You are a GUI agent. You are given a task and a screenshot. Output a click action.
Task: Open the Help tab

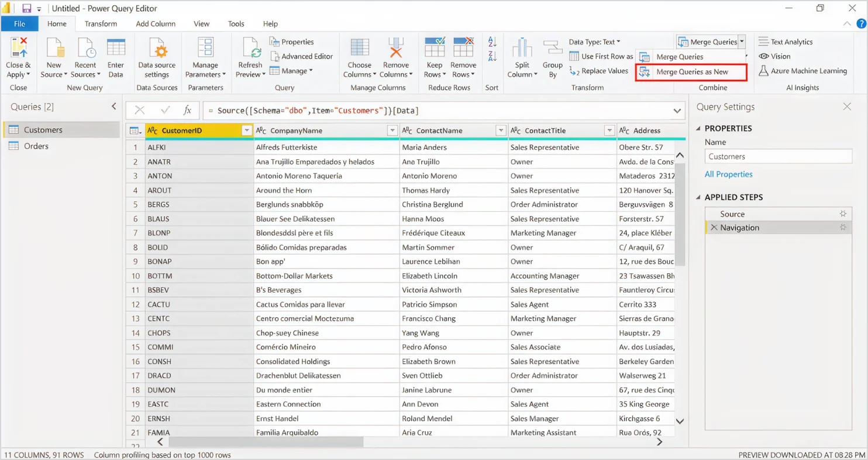pyautogui.click(x=270, y=24)
